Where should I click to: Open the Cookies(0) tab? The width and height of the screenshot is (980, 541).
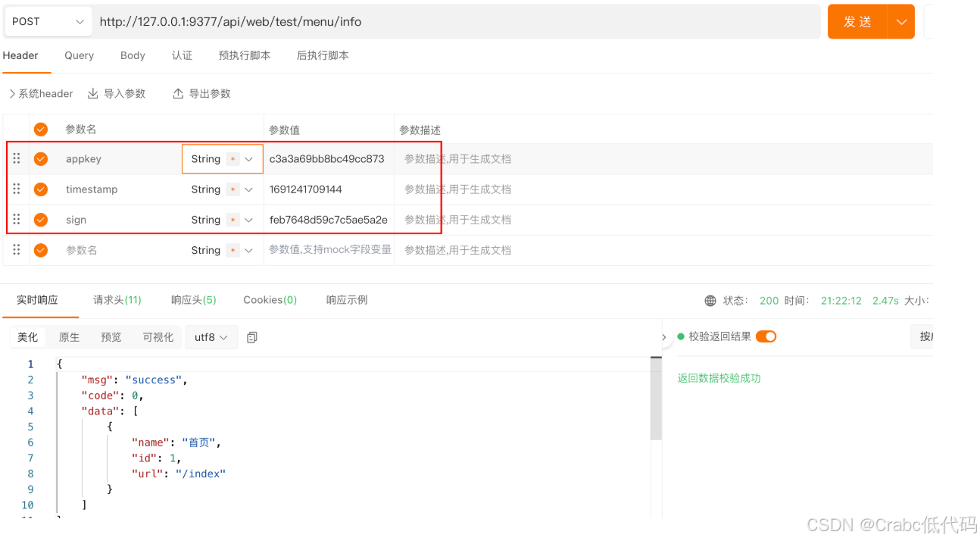[x=270, y=299]
